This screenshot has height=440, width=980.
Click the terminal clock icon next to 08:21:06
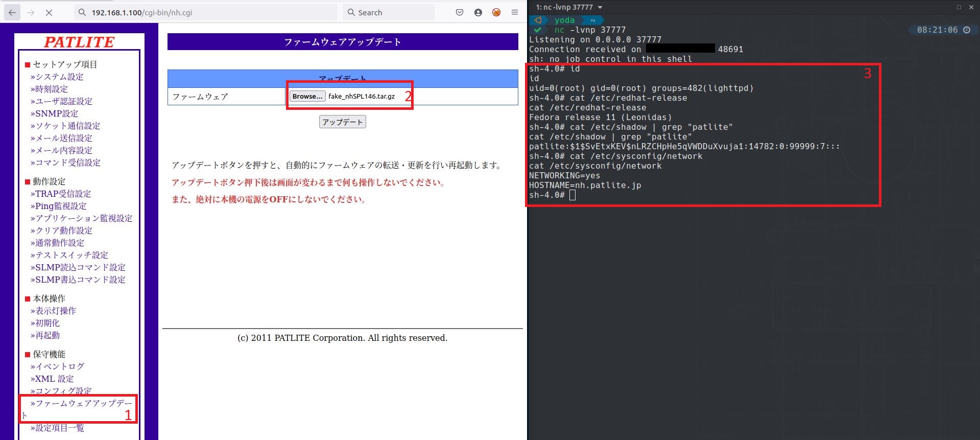click(967, 30)
